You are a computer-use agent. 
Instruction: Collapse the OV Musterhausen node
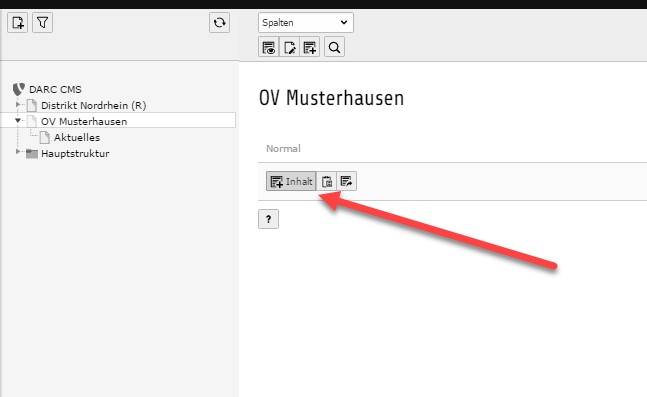pyautogui.click(x=18, y=121)
